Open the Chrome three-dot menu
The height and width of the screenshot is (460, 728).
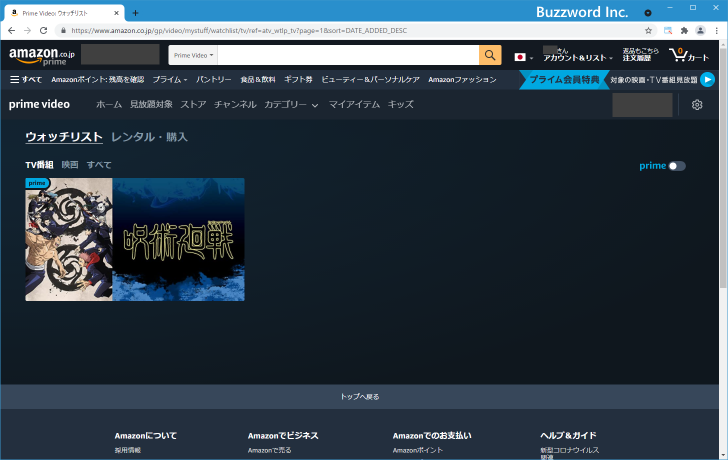(716, 31)
